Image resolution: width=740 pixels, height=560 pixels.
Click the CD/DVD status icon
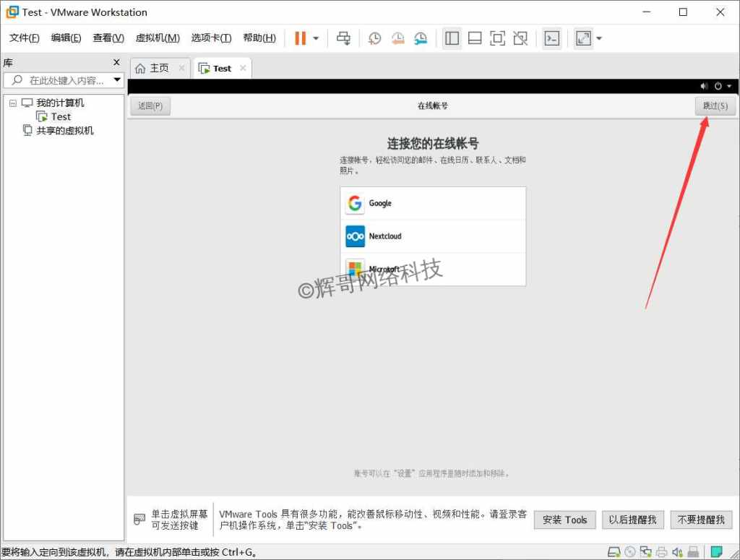point(630,552)
